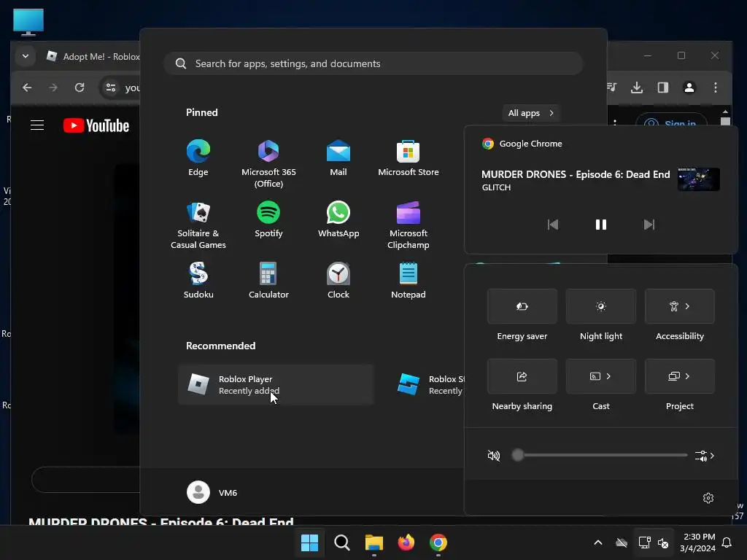The image size is (747, 560).
Task: Click the OneDrive cloud tray icon
Action: [x=622, y=542]
